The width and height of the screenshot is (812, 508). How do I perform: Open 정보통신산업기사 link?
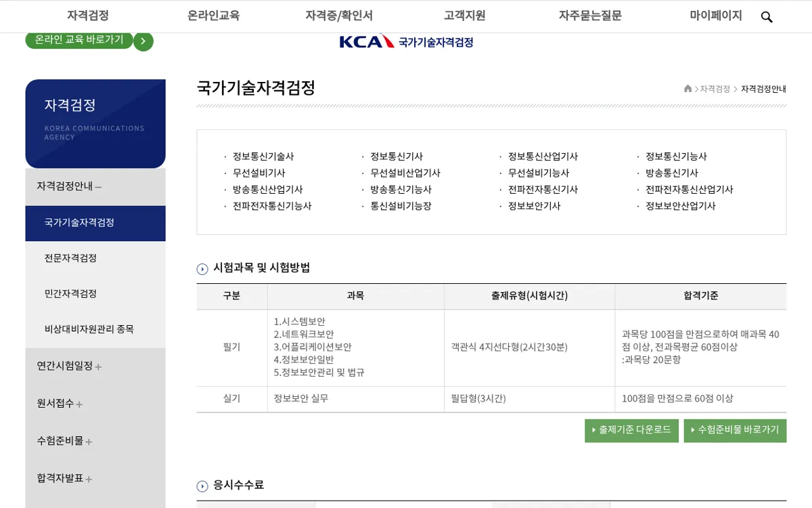543,156
